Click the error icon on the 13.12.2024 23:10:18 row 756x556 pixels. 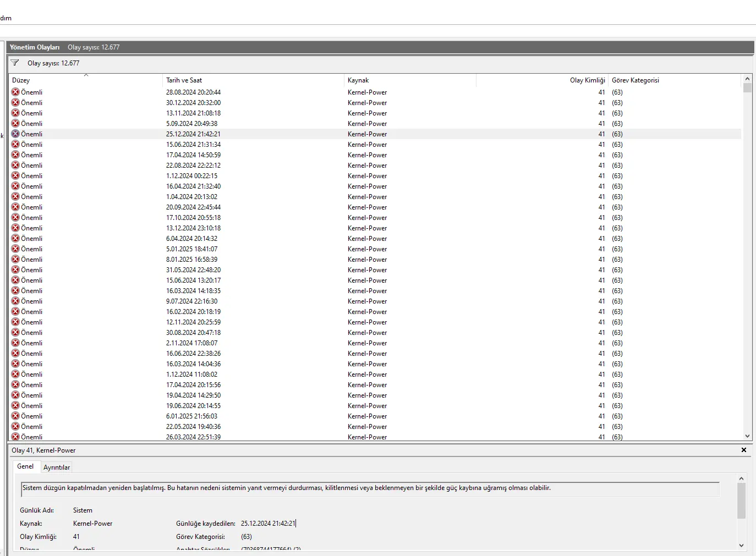coord(15,228)
